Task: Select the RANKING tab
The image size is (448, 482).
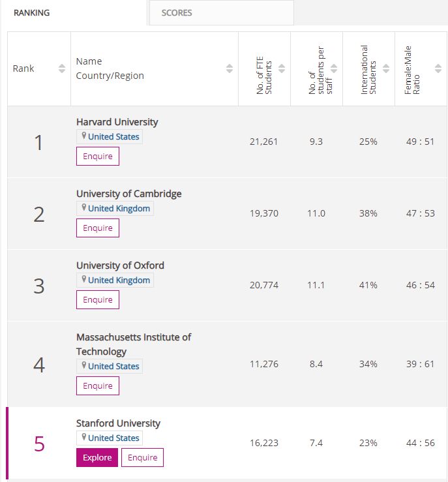Action: click(31, 12)
